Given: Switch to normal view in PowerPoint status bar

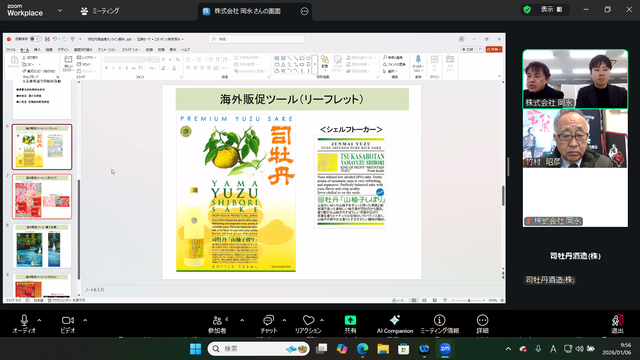Looking at the screenshot, I should [x=414, y=300].
